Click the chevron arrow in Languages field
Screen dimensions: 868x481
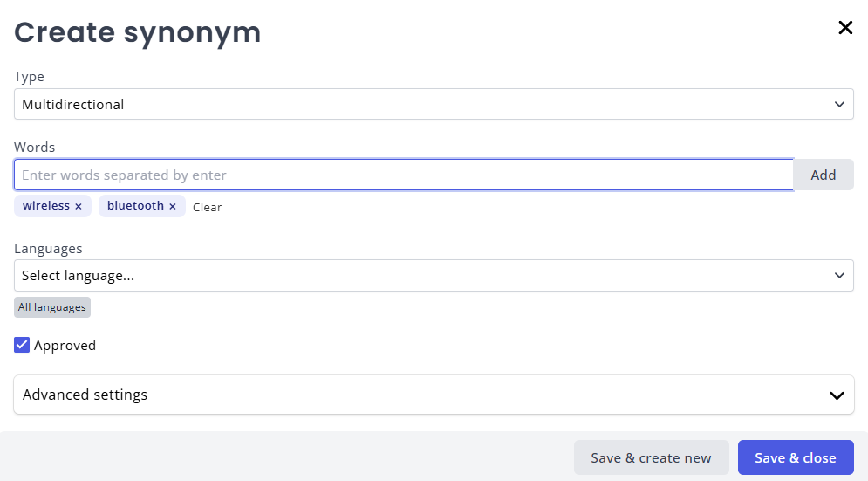(x=838, y=275)
